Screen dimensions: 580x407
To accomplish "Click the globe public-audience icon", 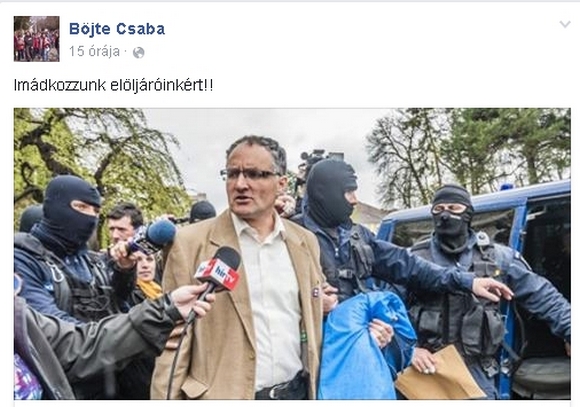I will click(x=138, y=53).
